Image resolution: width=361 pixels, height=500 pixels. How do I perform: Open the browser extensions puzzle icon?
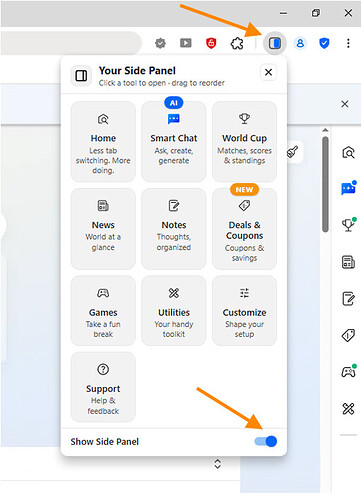click(237, 43)
